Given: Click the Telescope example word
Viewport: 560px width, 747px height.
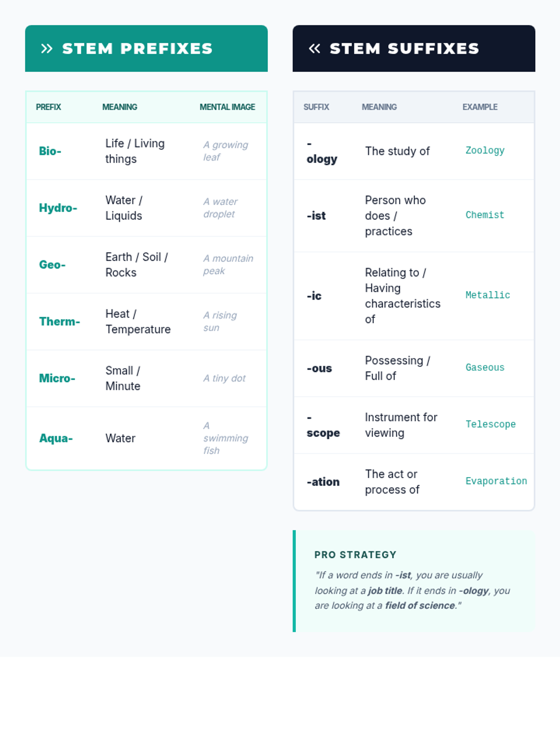Looking at the screenshot, I should pyautogui.click(x=490, y=424).
